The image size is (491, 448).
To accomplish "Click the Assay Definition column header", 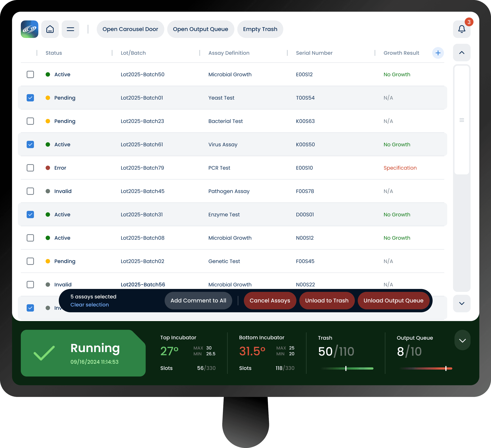I will pyautogui.click(x=229, y=53).
